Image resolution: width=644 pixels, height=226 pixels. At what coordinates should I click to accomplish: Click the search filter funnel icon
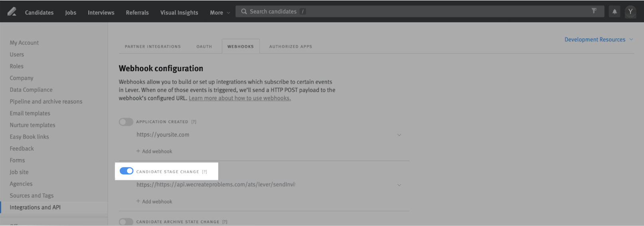point(594,11)
